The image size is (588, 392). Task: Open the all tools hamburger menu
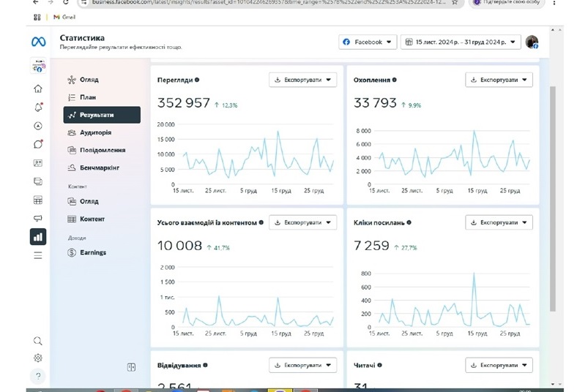(x=38, y=255)
